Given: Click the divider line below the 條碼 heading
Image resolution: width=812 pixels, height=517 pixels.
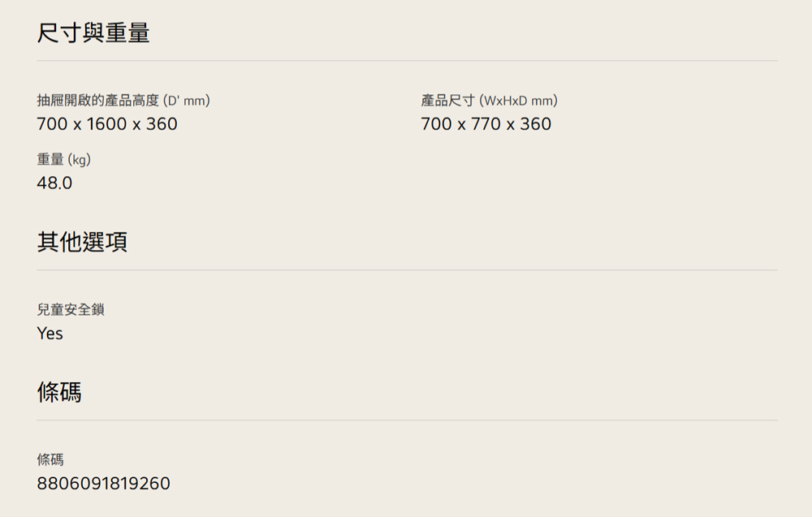Looking at the screenshot, I should 406,420.
